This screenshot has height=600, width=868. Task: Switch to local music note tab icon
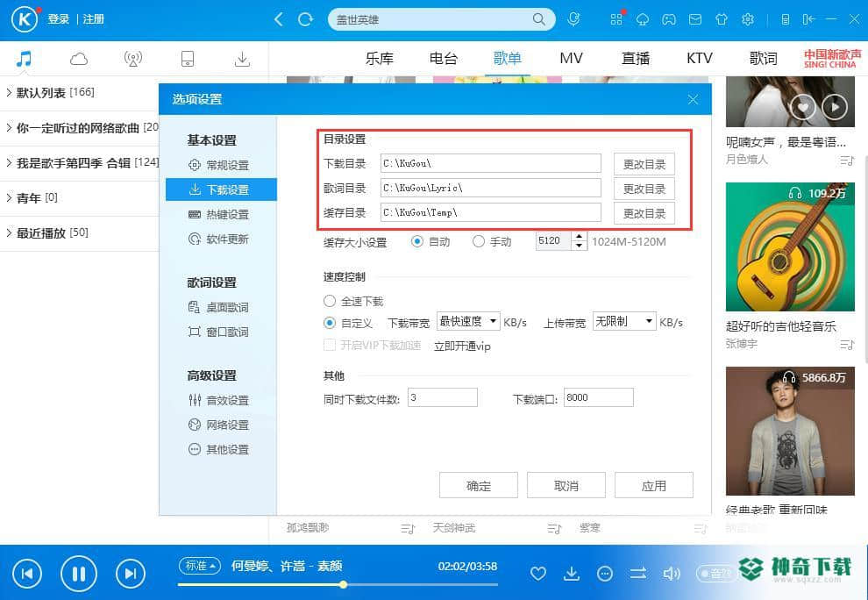tap(24, 58)
